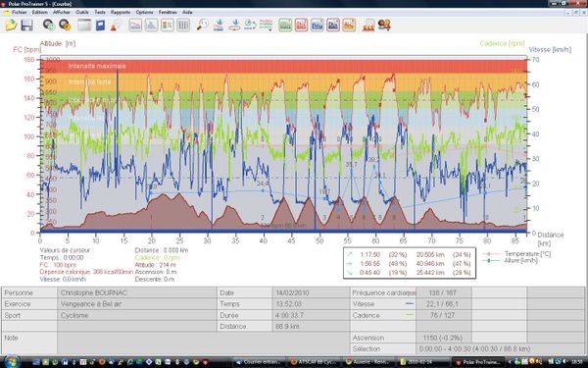Click the red flask test icon

[x=116, y=26]
